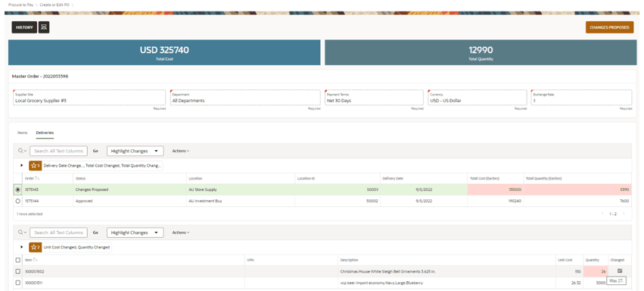The width and height of the screenshot is (644, 291).
Task: Select the Deliveries tab
Action: pos(45,133)
